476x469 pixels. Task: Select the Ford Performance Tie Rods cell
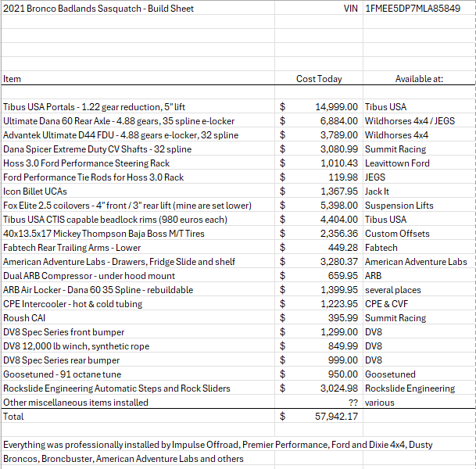point(138,177)
